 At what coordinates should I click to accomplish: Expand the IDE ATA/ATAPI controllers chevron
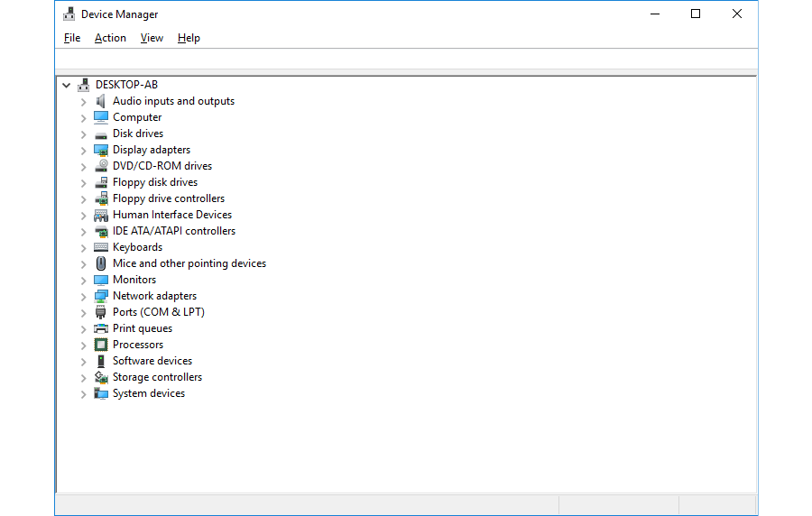[x=83, y=231]
